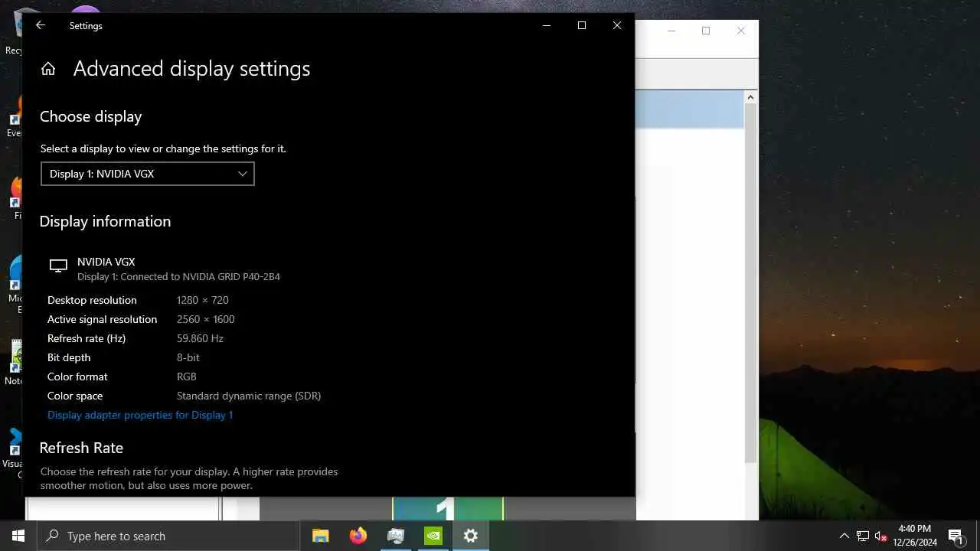The height and width of the screenshot is (551, 980).
Task: Switch to the monitor-icon app on taskbar
Action: 396,536
